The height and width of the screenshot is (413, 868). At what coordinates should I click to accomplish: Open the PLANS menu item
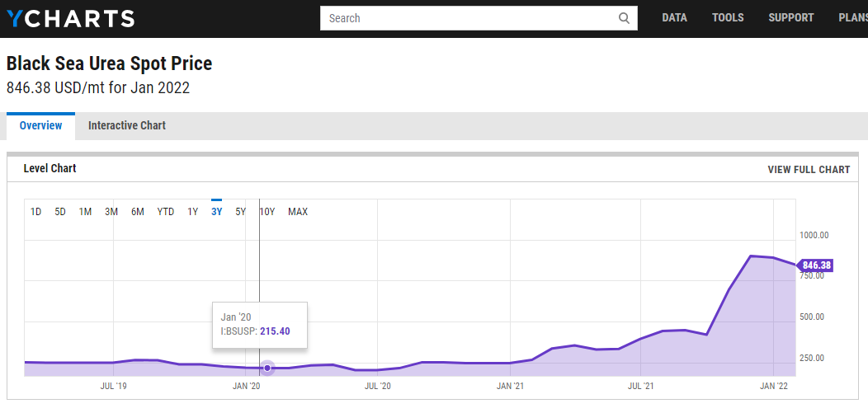coord(851,18)
